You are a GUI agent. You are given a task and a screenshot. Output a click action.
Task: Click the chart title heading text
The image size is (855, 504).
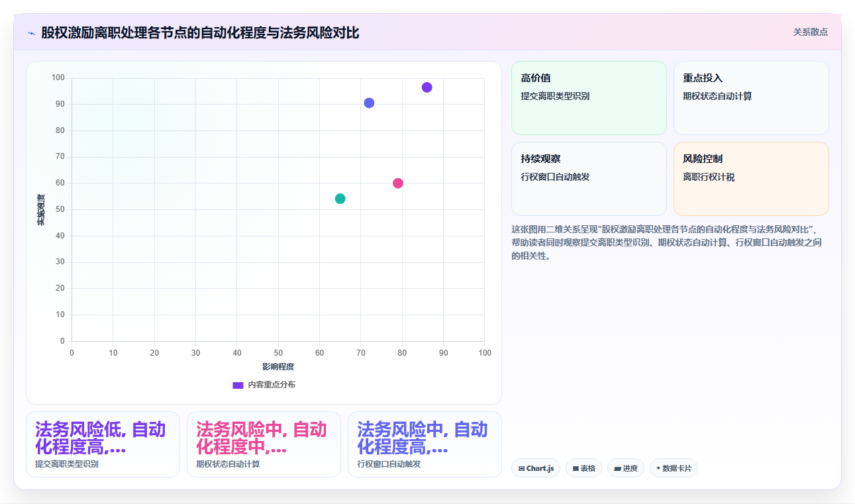coord(200,32)
